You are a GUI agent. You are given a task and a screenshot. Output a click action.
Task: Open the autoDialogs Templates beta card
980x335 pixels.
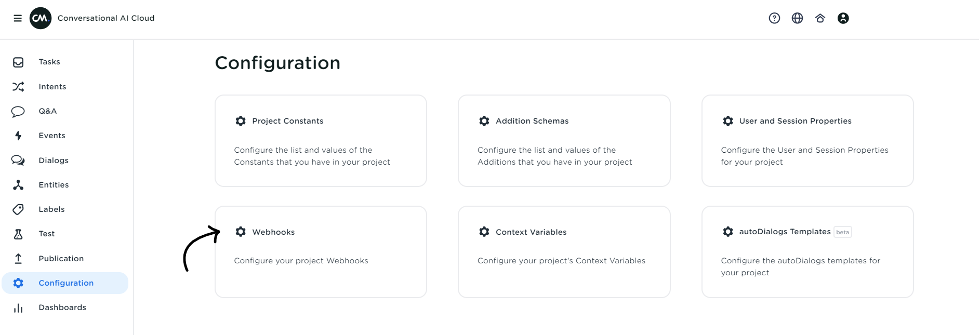point(807,252)
